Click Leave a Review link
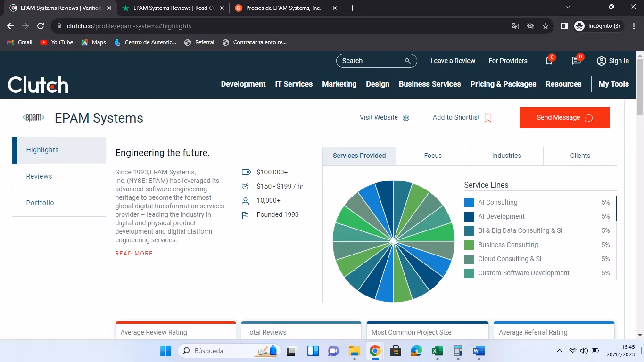Image resolution: width=644 pixels, height=362 pixels. [453, 61]
